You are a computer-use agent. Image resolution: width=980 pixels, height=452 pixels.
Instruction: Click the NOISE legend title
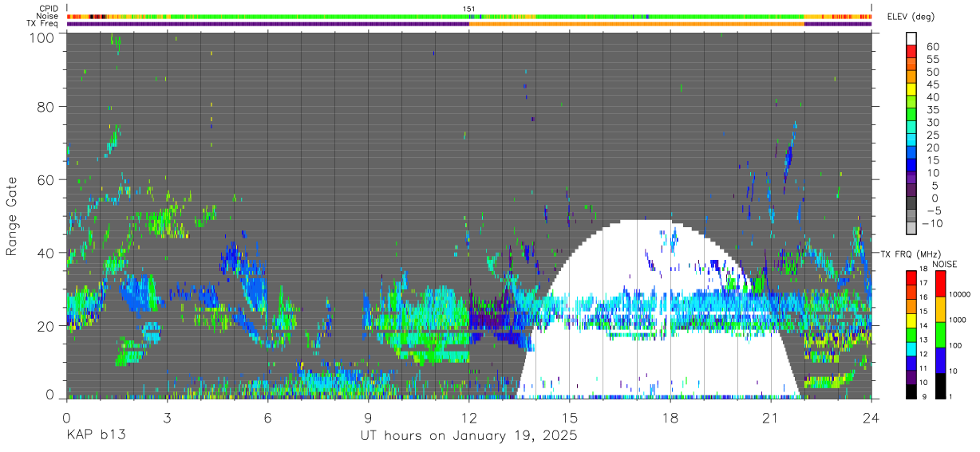(944, 264)
